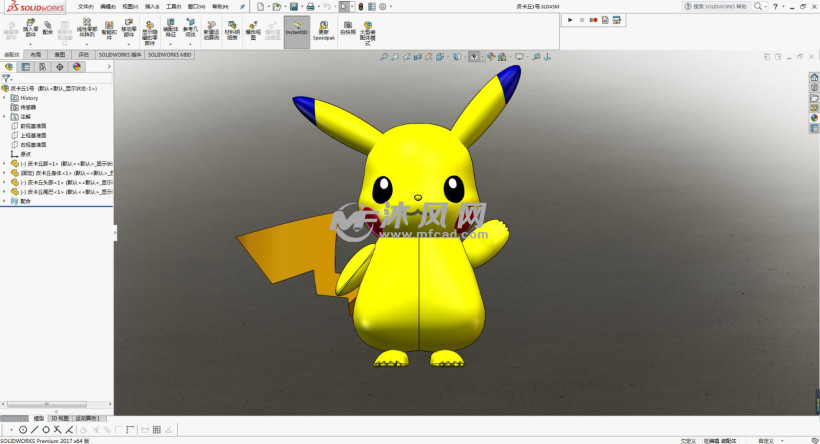Click the Print icon

310,7
